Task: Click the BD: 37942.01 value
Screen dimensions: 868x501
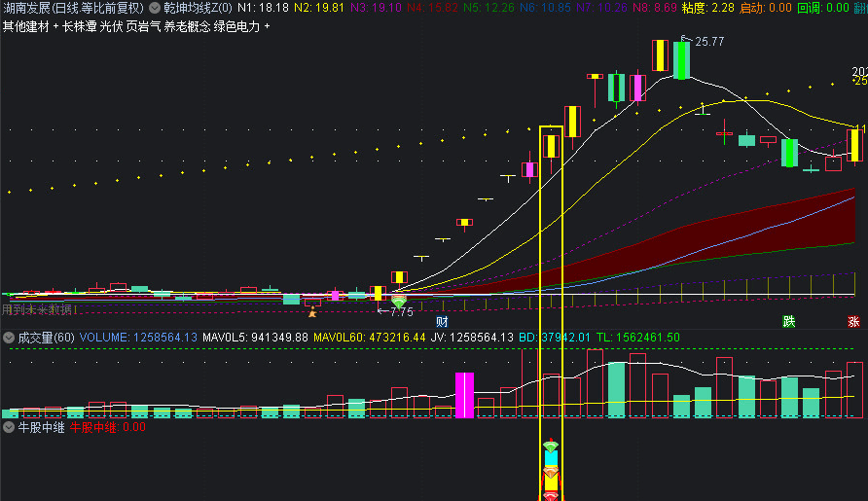Action: [554, 338]
